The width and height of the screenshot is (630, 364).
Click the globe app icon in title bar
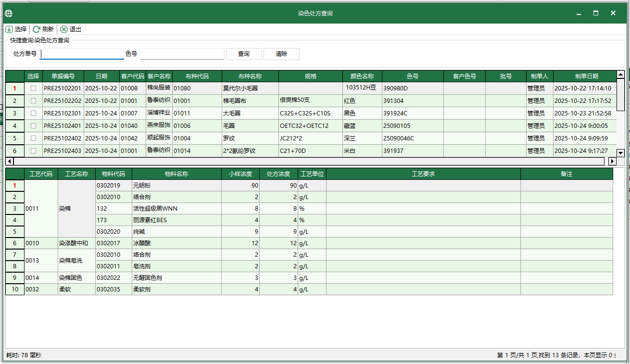point(9,13)
